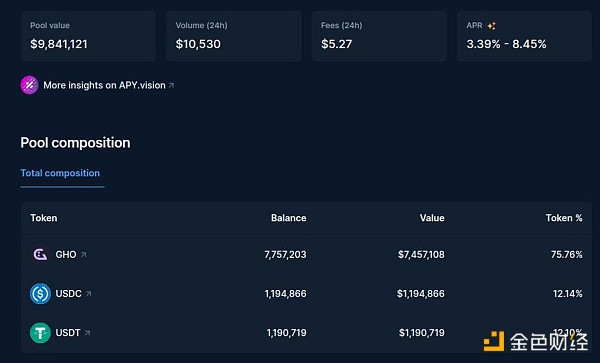Click the Volume (24h) card
The height and width of the screenshot is (363, 600).
tap(234, 36)
